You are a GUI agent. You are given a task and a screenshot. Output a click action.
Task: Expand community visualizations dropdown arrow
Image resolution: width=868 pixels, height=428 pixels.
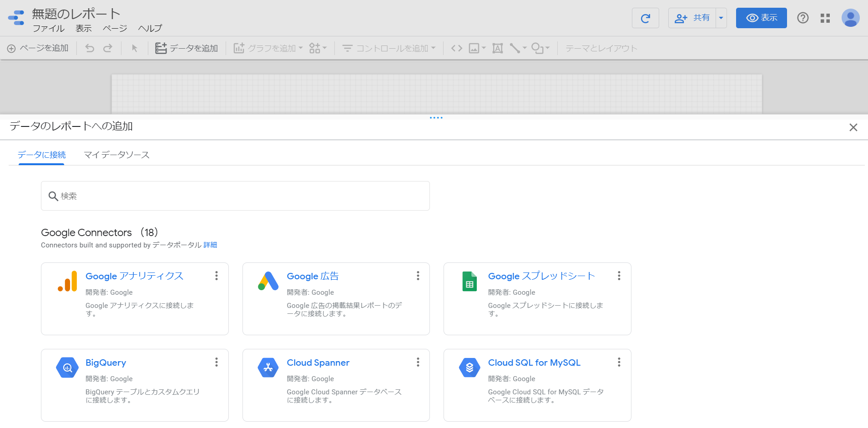[325, 48]
